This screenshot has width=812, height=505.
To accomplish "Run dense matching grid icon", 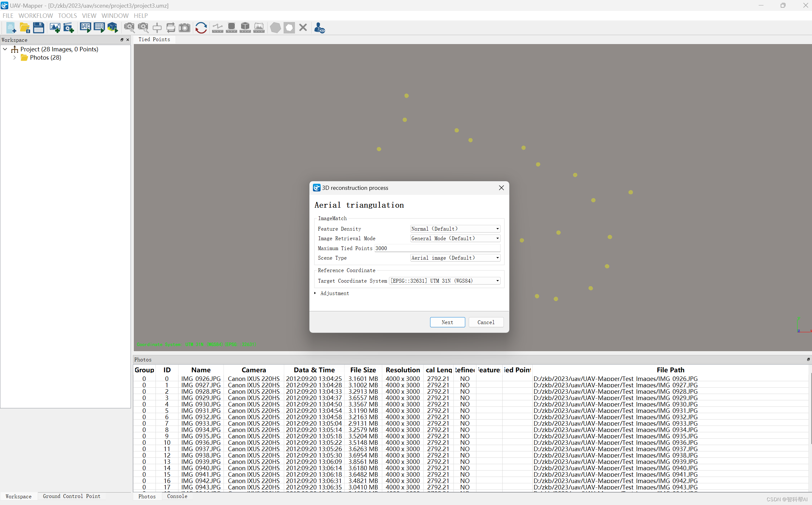I will click(99, 28).
